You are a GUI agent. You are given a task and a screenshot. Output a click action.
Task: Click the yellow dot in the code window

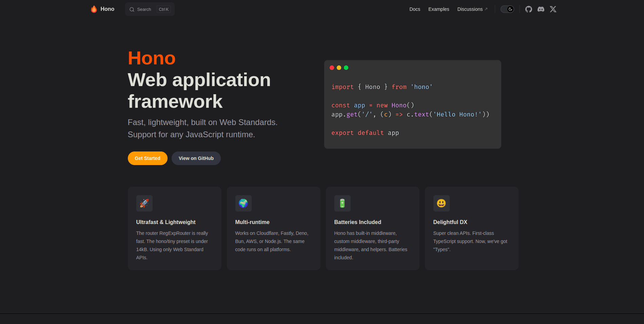(x=339, y=68)
